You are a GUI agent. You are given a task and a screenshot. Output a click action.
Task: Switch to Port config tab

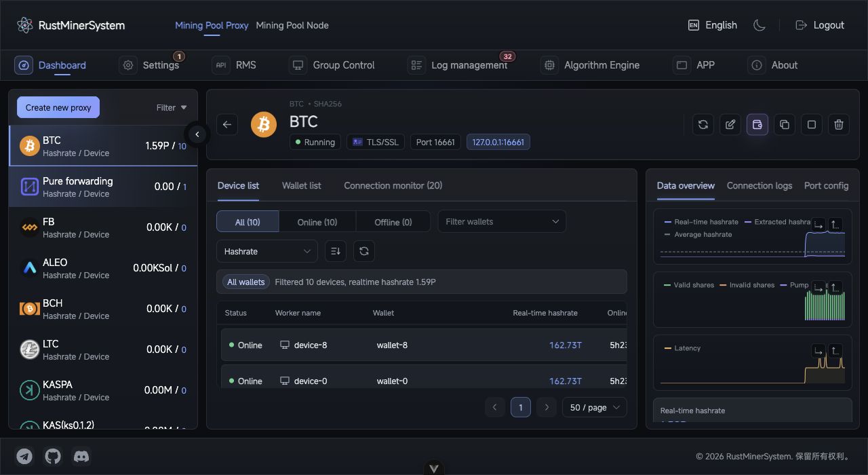point(826,185)
